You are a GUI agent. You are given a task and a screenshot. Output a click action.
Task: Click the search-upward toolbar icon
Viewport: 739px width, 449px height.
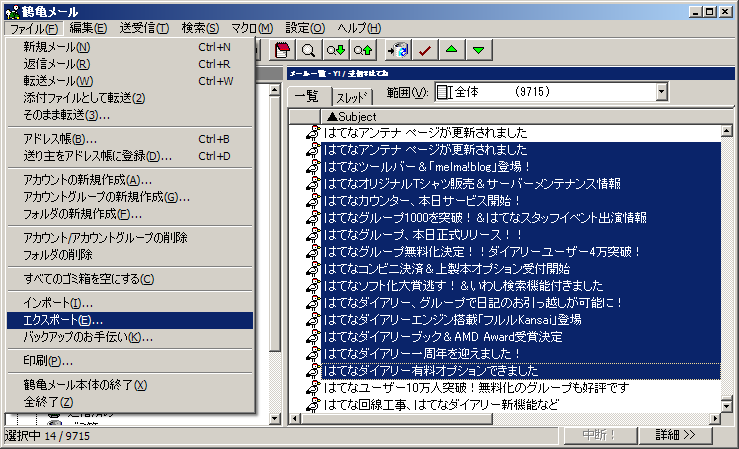[x=363, y=50]
